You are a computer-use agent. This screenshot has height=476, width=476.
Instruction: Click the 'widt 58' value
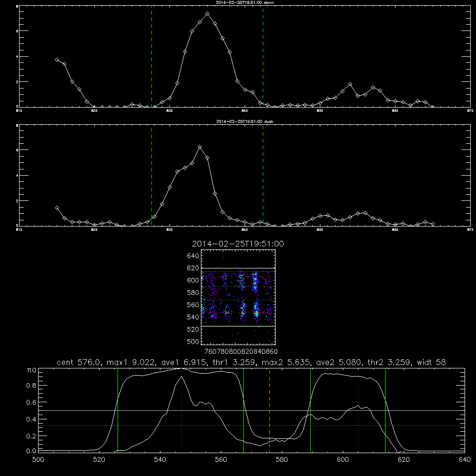click(431, 362)
